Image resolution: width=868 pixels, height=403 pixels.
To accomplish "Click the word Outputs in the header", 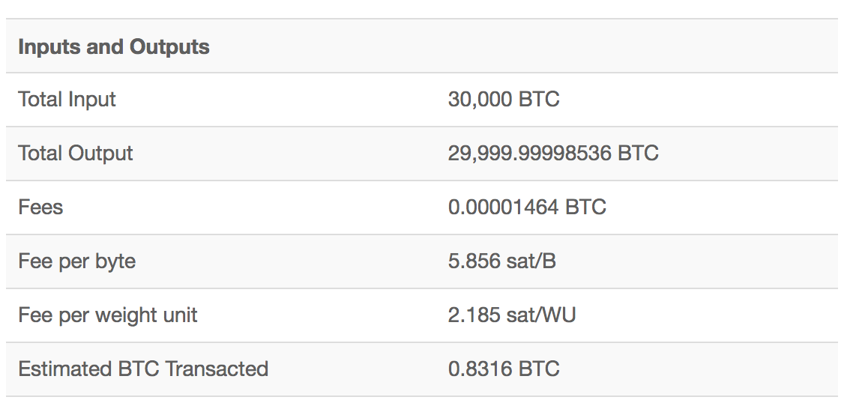I will tap(169, 46).
